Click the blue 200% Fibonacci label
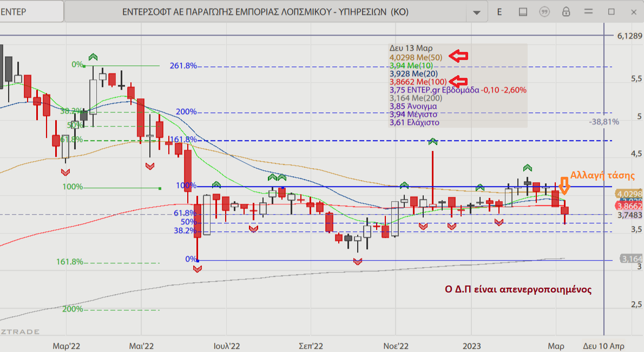644x352 pixels. pyautogui.click(x=187, y=111)
